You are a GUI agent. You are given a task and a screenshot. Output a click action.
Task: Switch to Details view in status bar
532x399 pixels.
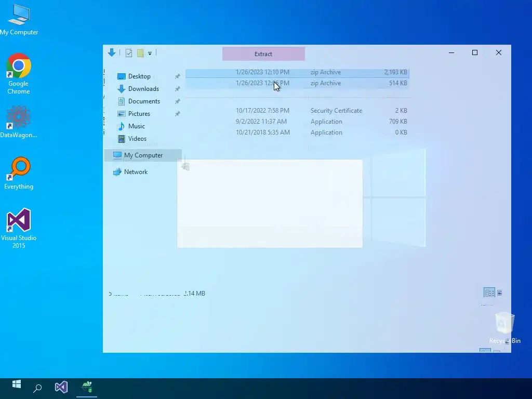[x=489, y=292]
